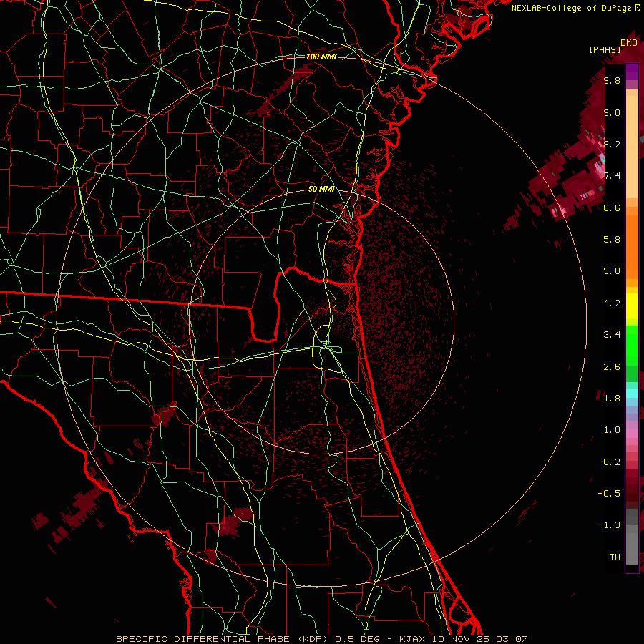Image resolution: width=644 pixels, height=644 pixels.
Task: Click the 6.6 value on color scale
Action: pyautogui.click(x=612, y=208)
